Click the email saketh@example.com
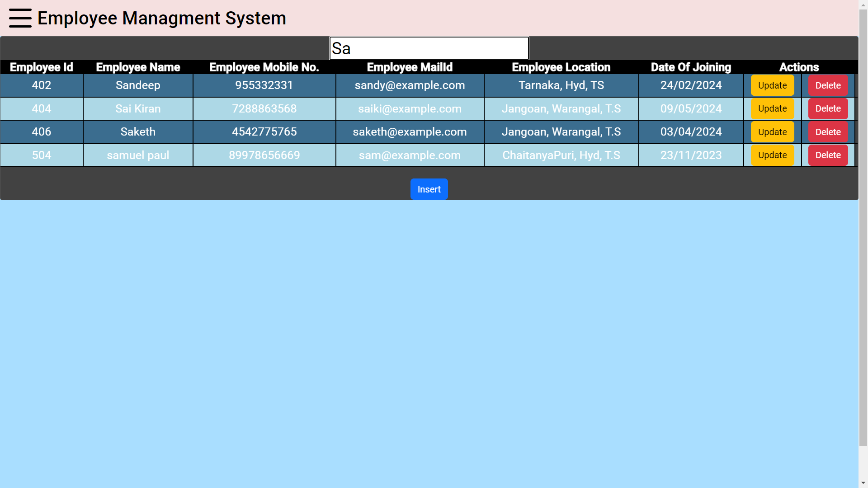The image size is (868, 488). point(410,132)
